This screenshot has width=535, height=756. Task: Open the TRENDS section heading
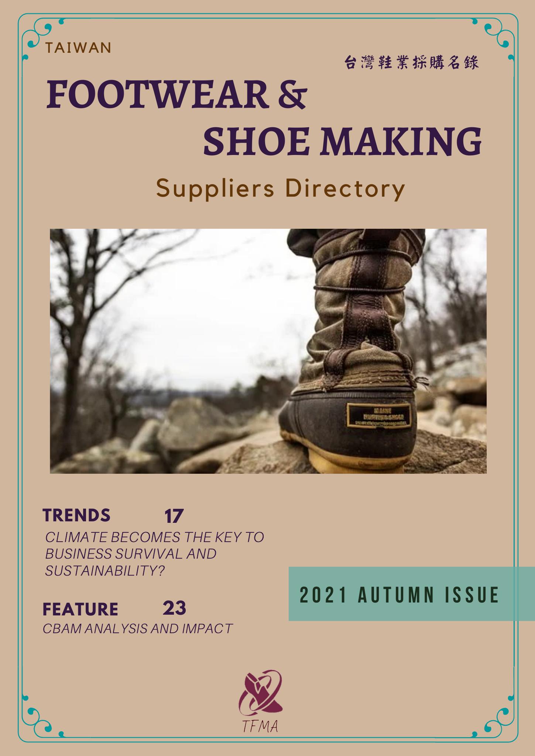point(76,515)
